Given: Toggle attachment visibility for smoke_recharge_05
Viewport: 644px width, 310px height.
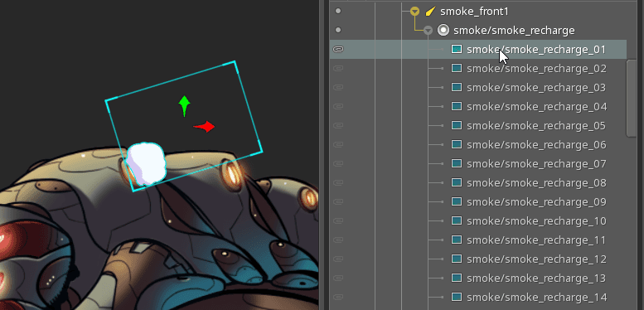Looking at the screenshot, I should [338, 126].
